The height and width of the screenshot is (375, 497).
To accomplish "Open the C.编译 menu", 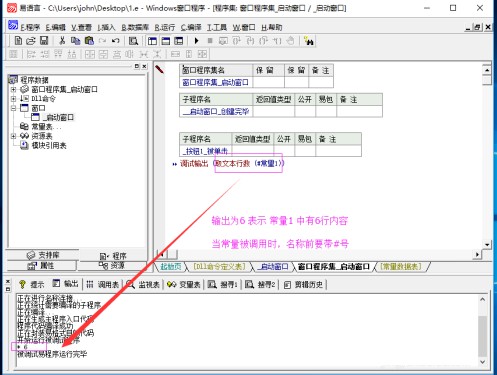I will (x=191, y=27).
